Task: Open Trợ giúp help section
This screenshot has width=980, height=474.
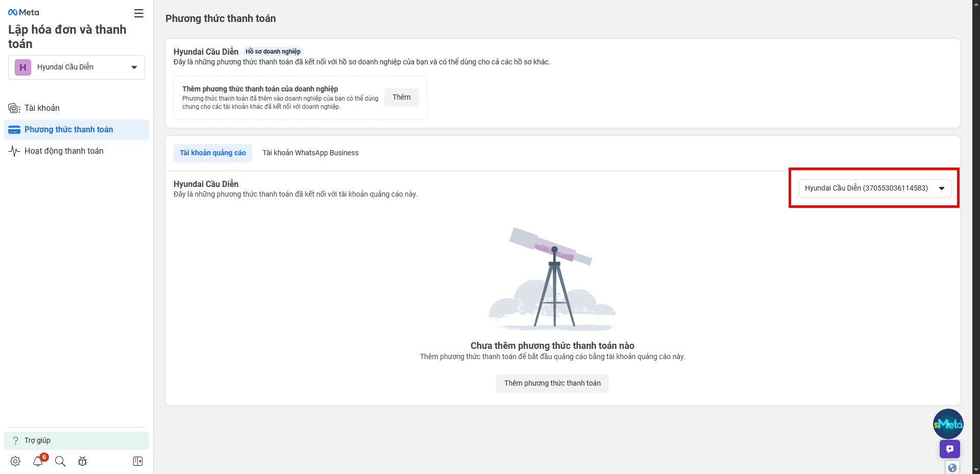Action: pyautogui.click(x=37, y=440)
